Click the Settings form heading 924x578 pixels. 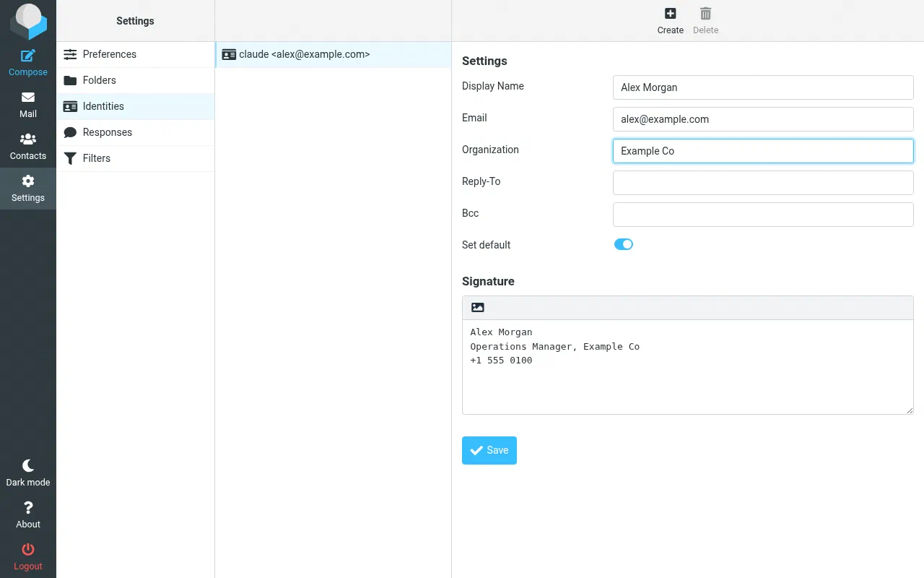[484, 61]
